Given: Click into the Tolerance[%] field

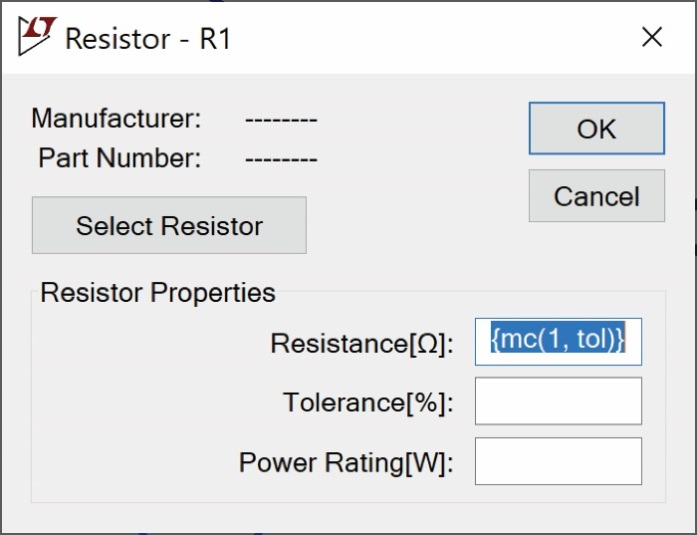Looking at the screenshot, I should [558, 401].
